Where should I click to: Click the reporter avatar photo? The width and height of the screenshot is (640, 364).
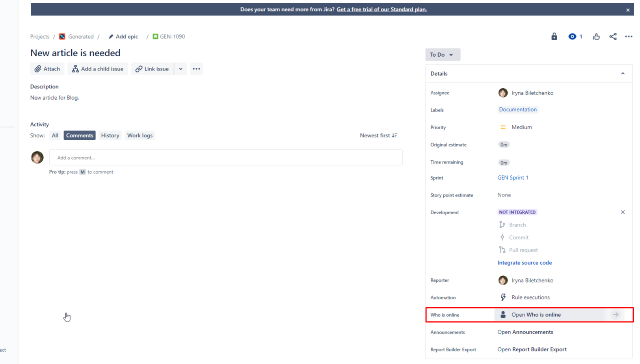point(503,280)
